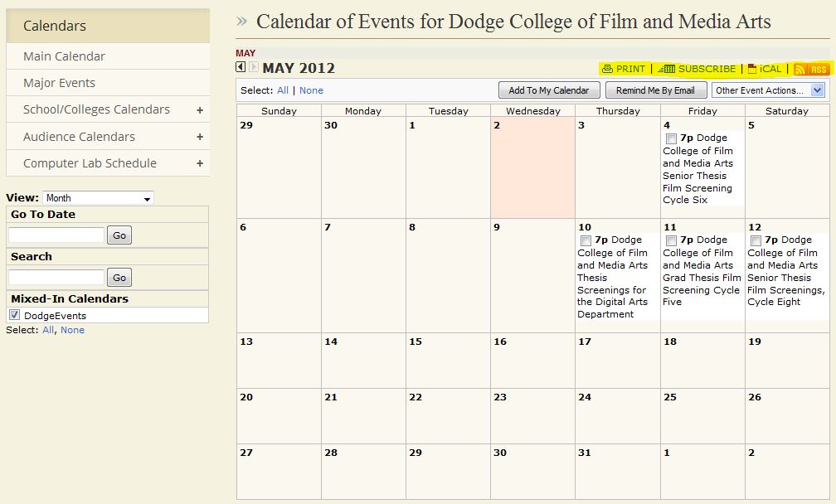Click All link under Mixed-In Calendars
Image resolution: width=836 pixels, height=504 pixels.
48,330
